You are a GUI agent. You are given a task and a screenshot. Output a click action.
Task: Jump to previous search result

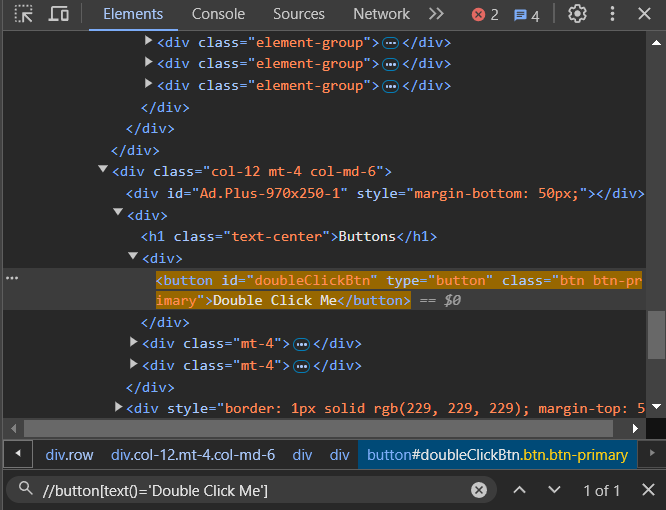[519, 490]
